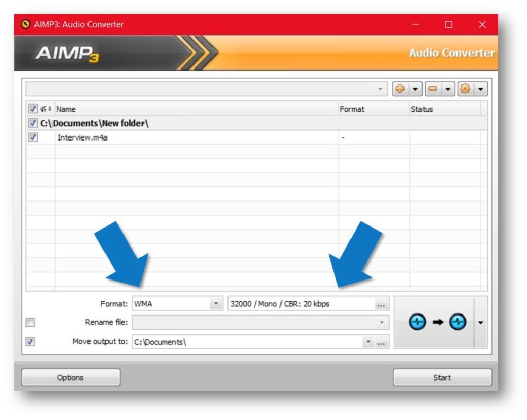
Task: Click the settings gear toolbar icon
Action: click(465, 89)
